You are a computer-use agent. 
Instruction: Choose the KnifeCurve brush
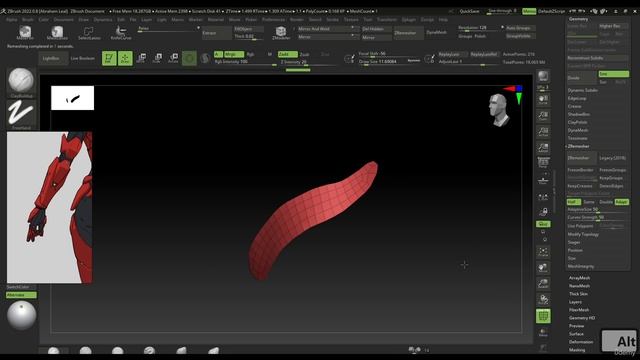121,32
